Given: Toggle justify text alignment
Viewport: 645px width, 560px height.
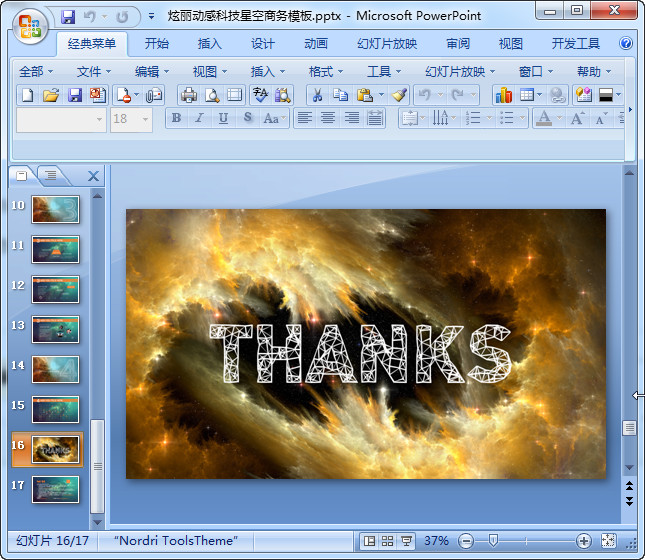Looking at the screenshot, I should click(375, 119).
